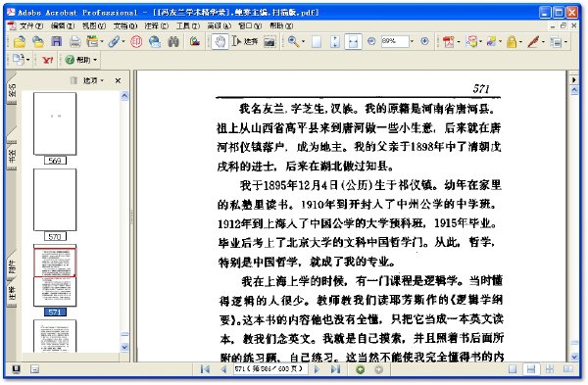Click the page number field in status bar
This screenshot has height=385, width=588.
point(270,369)
